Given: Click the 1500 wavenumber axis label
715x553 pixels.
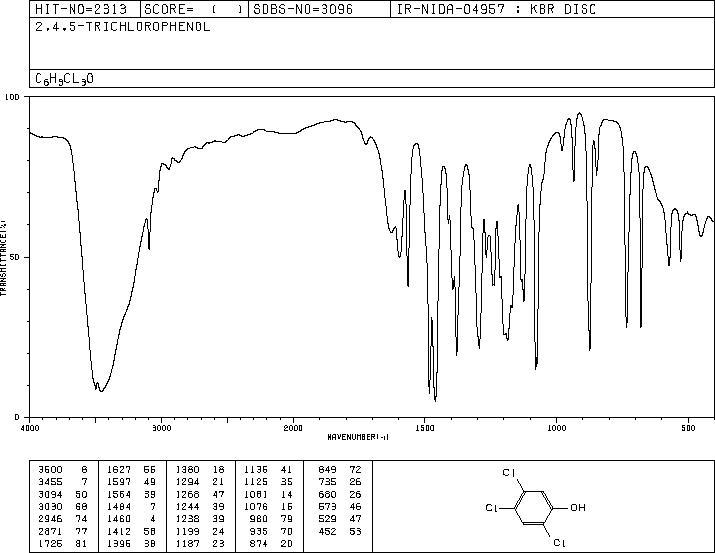Looking at the screenshot, I should (x=425, y=428).
